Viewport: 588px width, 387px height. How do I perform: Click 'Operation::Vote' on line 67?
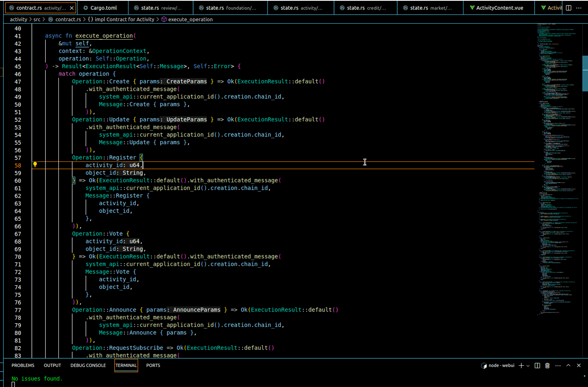(97, 234)
